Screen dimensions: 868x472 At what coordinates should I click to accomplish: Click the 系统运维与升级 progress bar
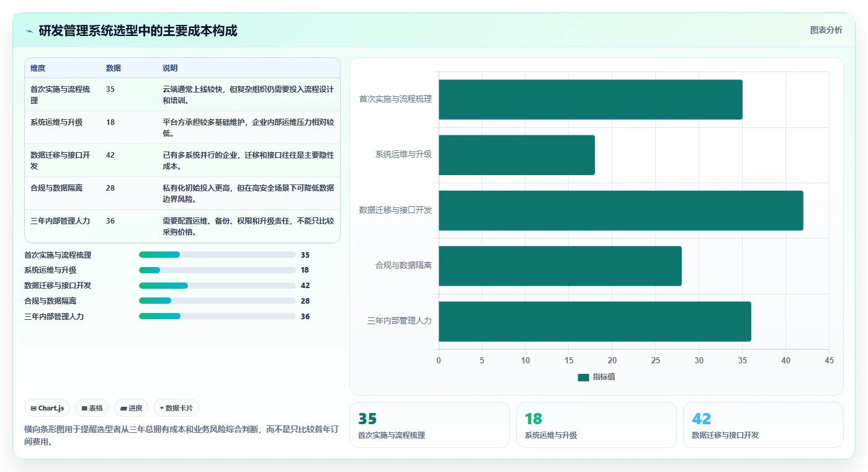(217, 270)
